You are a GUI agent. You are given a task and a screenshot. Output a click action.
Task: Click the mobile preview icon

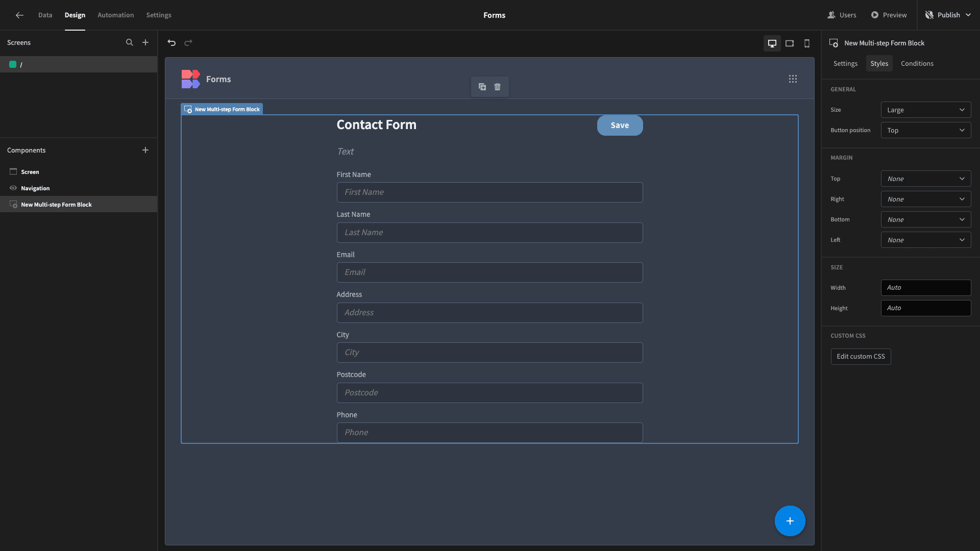[x=805, y=43]
